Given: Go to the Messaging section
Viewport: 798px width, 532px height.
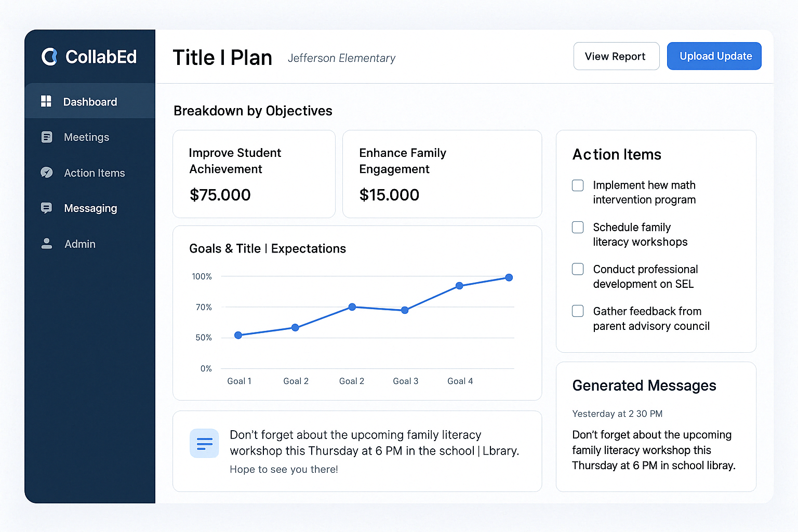Looking at the screenshot, I should point(90,208).
